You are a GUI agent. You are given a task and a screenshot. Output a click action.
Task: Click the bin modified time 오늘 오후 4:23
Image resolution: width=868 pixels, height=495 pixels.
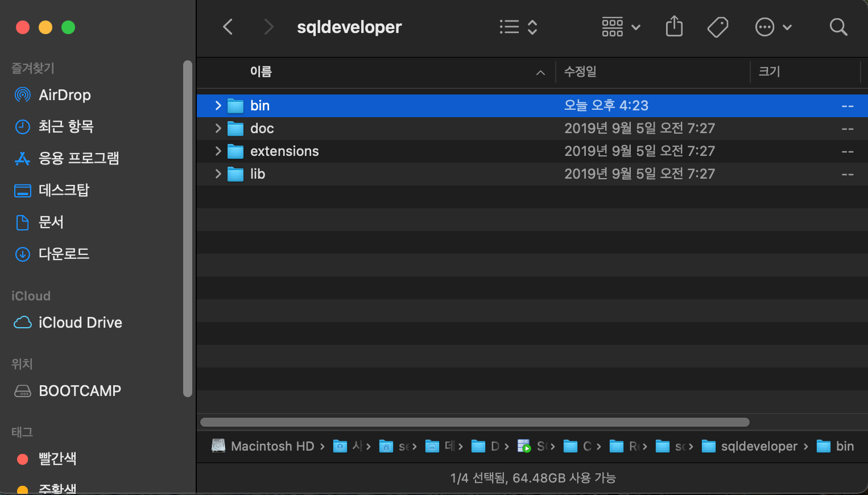(x=606, y=106)
